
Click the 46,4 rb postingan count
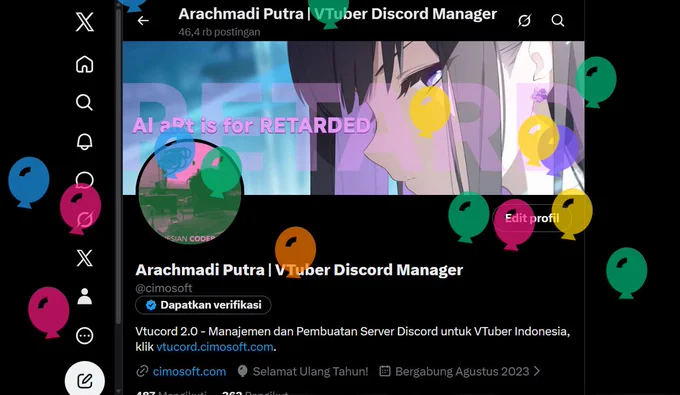point(219,32)
